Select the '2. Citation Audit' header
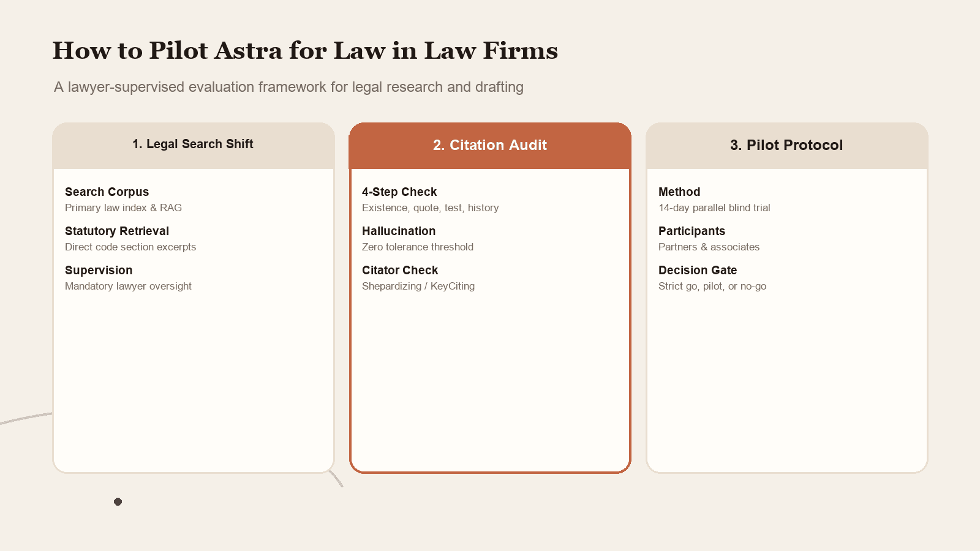980x551 pixels. point(490,145)
